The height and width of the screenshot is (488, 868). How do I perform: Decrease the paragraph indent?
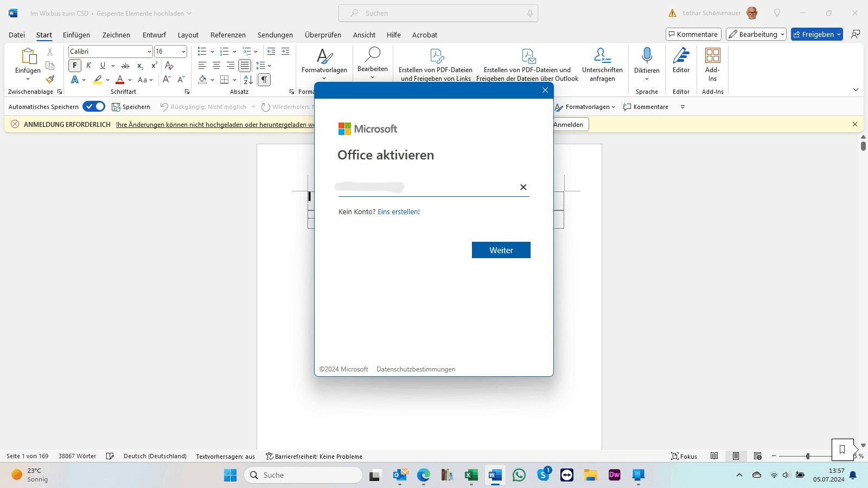pyautogui.click(x=271, y=52)
